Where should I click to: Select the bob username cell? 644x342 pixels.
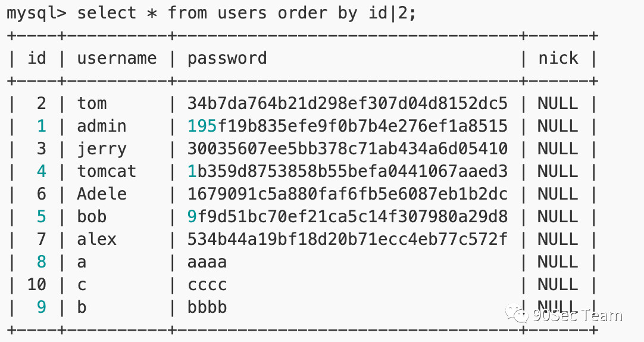point(92,216)
